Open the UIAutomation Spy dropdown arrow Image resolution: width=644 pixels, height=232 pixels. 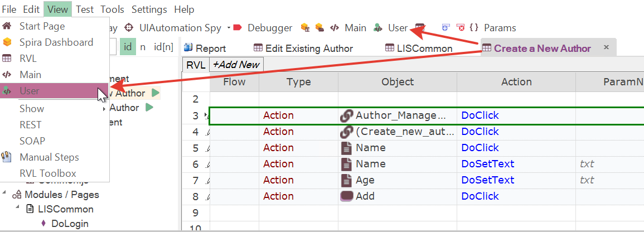click(229, 28)
